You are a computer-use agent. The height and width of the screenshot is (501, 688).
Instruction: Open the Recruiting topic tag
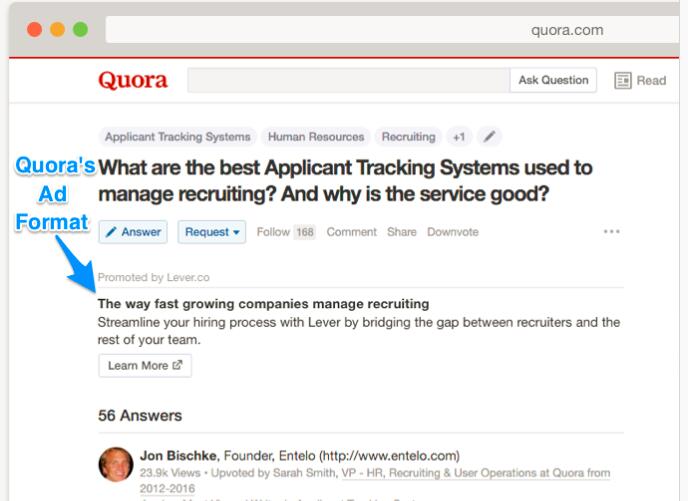(x=408, y=137)
